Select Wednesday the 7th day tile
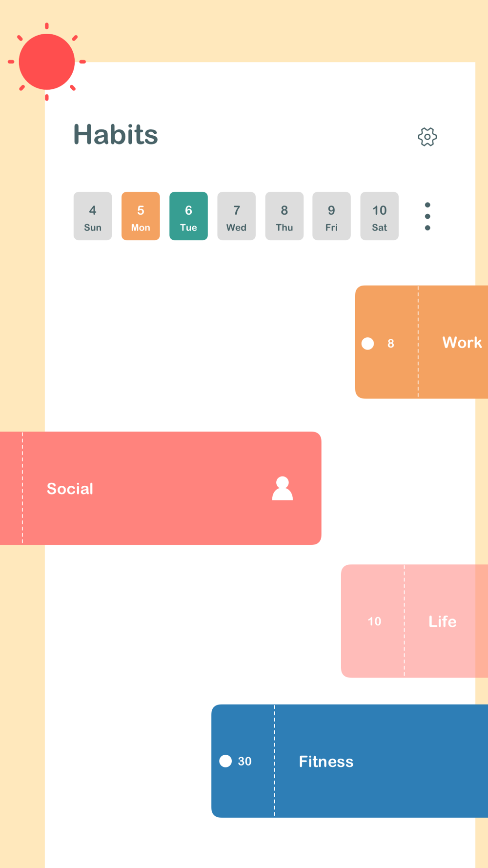Viewport: 488px width, 868px height. tap(236, 216)
